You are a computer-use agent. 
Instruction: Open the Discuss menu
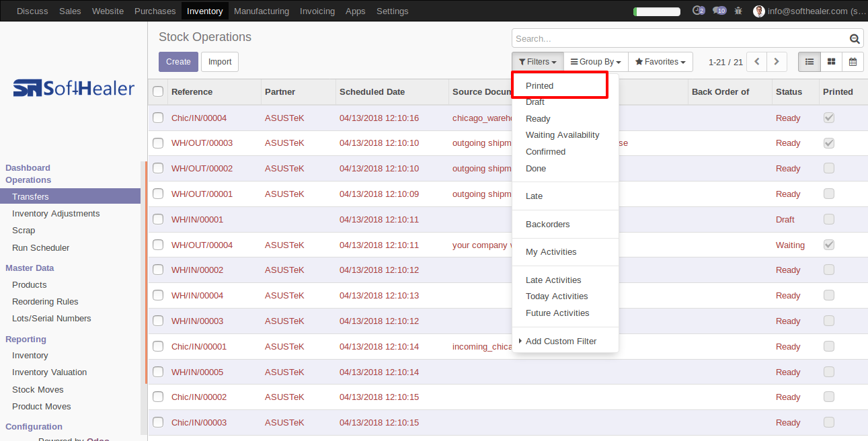(32, 11)
